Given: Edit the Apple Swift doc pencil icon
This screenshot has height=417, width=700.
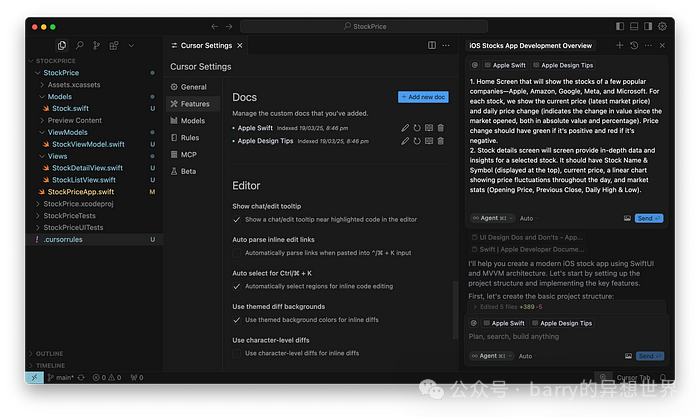Looking at the screenshot, I should (405, 128).
